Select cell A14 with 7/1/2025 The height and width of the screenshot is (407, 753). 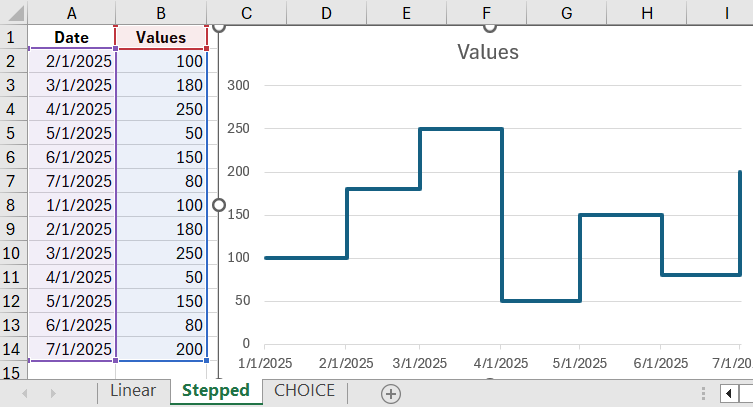point(72,349)
